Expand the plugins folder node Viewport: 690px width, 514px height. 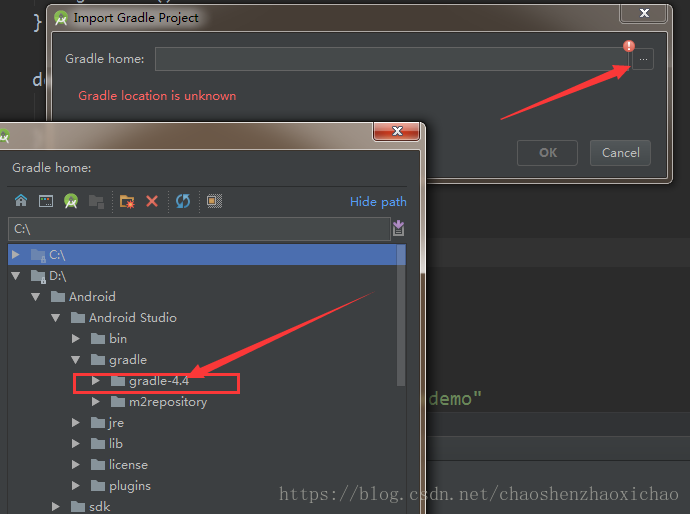click(x=76, y=485)
